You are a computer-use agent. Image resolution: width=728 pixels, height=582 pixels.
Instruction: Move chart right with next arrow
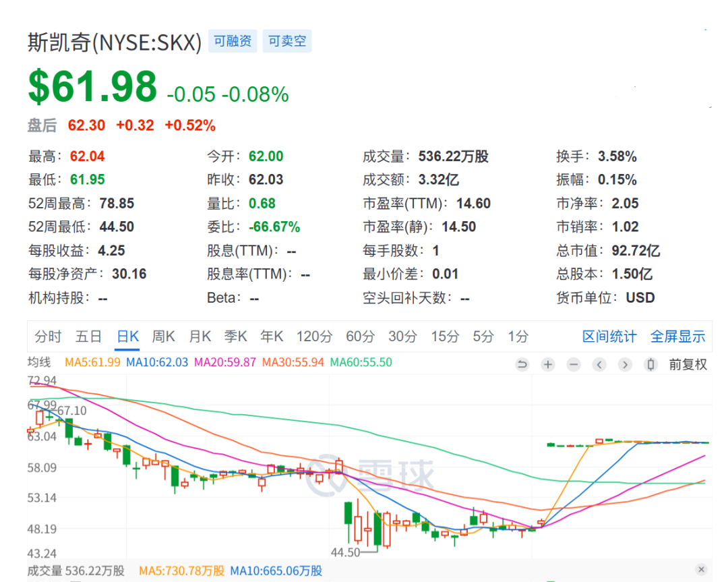point(625,365)
